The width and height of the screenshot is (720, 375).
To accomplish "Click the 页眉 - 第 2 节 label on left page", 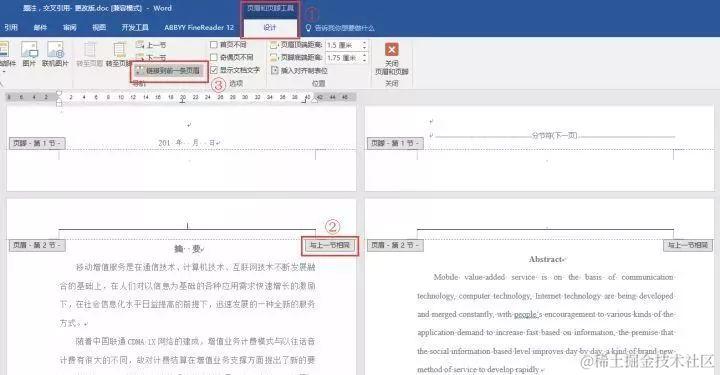I will pyautogui.click(x=37, y=245).
